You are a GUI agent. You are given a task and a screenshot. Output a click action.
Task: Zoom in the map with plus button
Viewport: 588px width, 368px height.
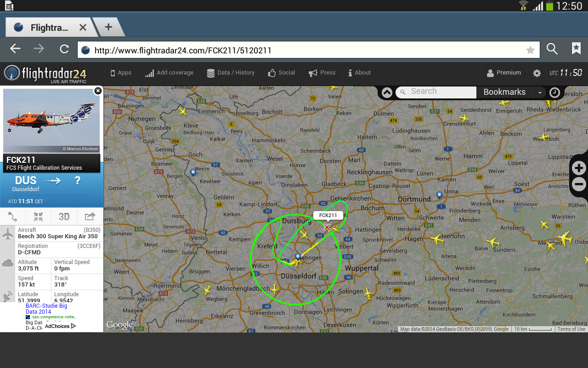(579, 168)
